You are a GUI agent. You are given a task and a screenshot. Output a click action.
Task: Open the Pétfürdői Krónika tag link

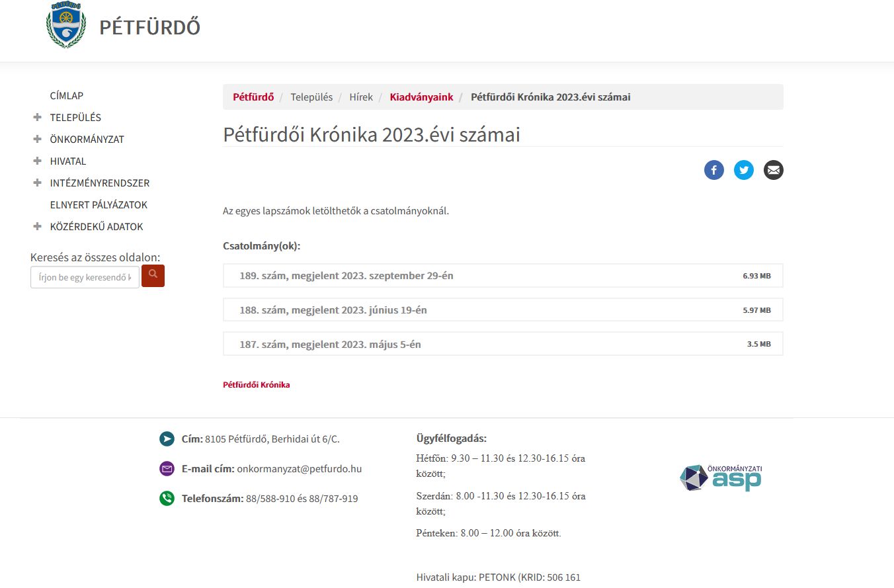tap(257, 385)
